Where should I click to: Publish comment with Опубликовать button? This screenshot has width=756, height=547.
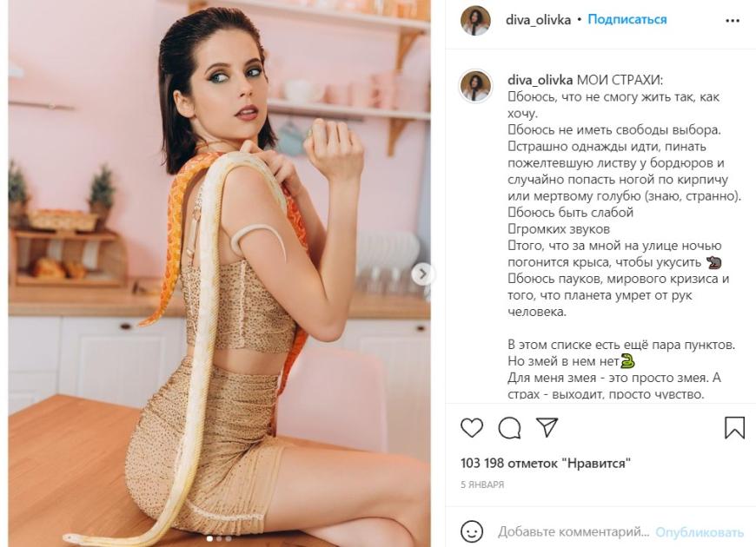point(700,532)
